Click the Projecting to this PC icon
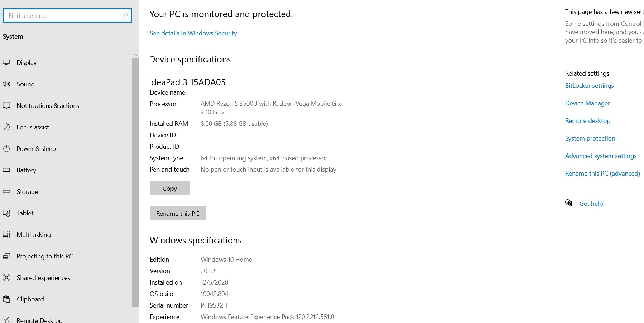644x323 pixels. tap(6, 256)
